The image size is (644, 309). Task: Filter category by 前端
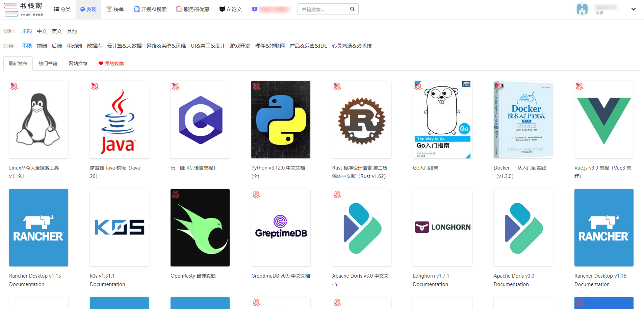42,46
